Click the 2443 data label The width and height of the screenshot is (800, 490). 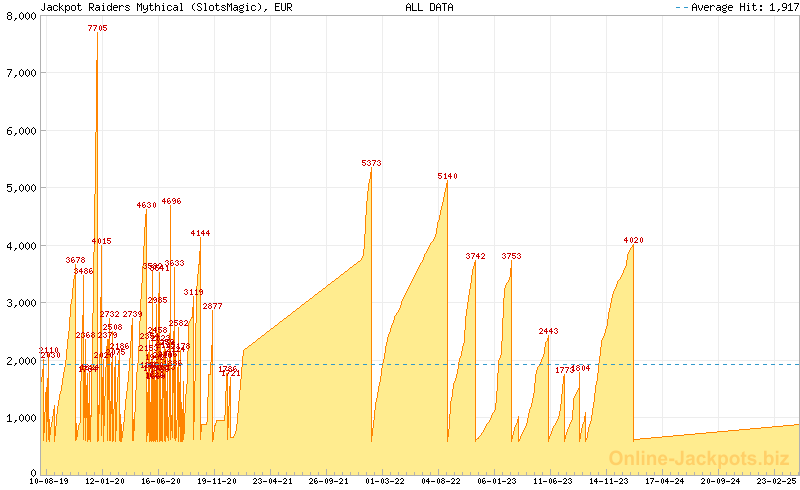pyautogui.click(x=548, y=331)
